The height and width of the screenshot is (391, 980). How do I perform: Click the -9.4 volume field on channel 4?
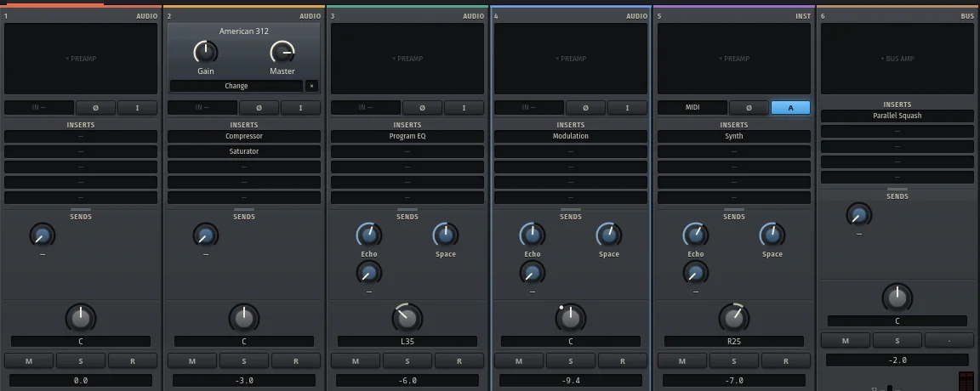pyautogui.click(x=571, y=381)
